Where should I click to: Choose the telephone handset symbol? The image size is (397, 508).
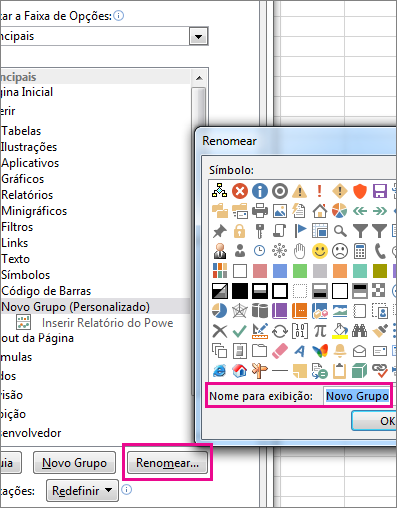[x=380, y=251]
